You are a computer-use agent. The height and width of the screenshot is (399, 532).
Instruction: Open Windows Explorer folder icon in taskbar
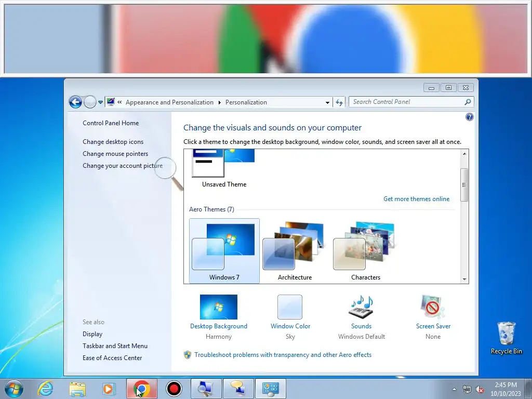(77, 389)
